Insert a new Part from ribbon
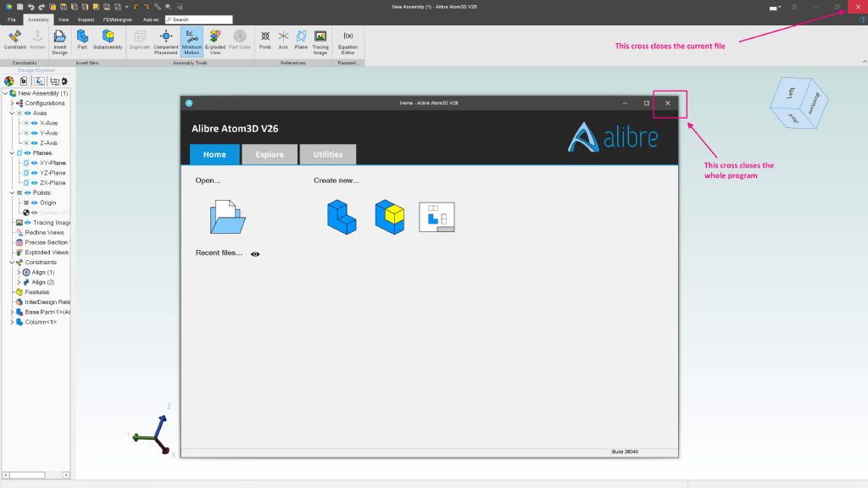868x488 pixels. click(x=82, y=40)
